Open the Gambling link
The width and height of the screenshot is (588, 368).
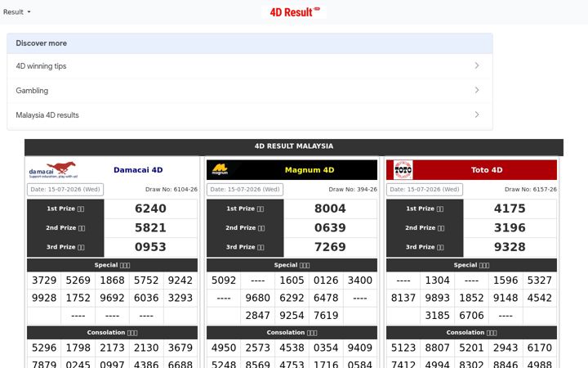pos(32,91)
